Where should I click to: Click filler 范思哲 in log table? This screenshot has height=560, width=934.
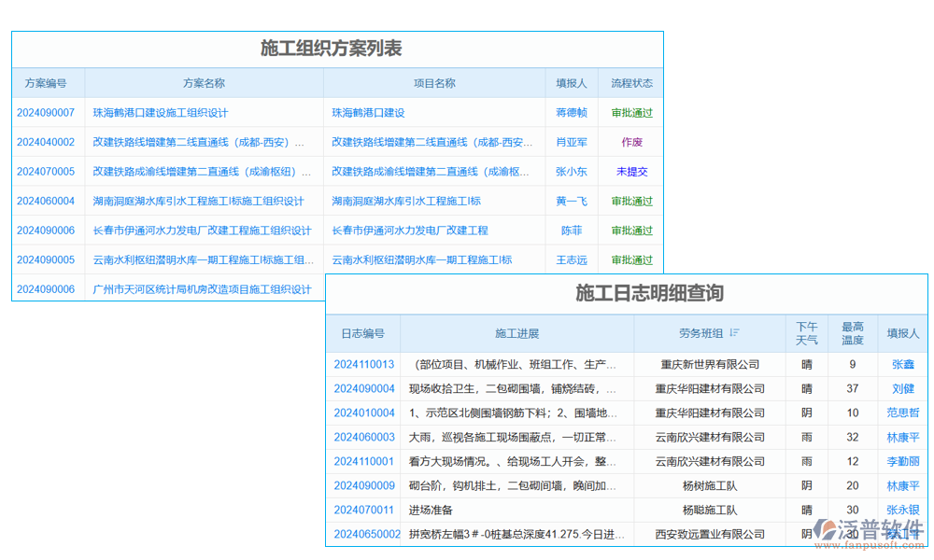click(901, 413)
